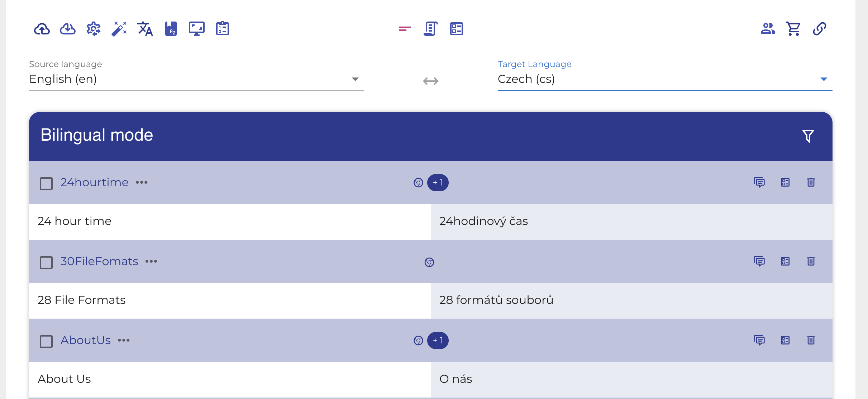
Task: Delete the 24hourtime key with trash icon
Action: (x=811, y=182)
